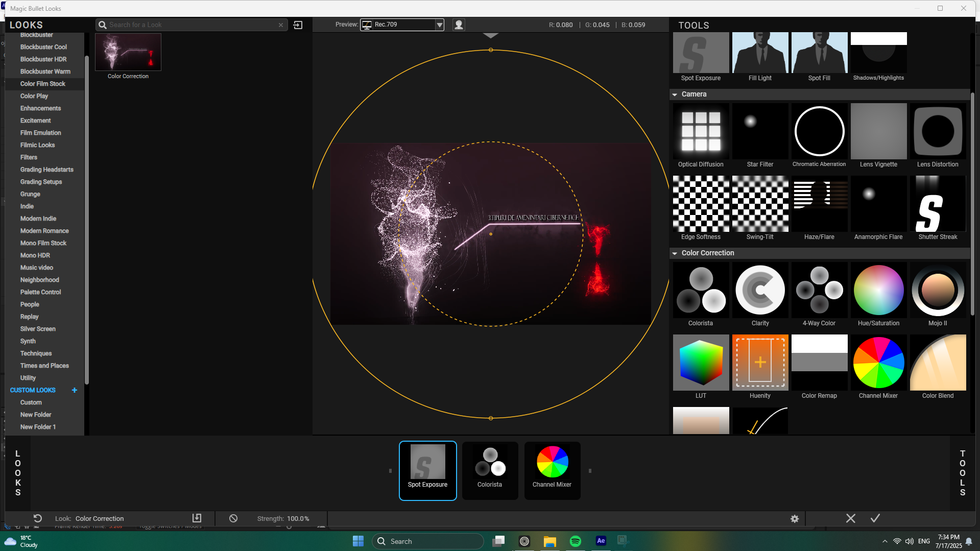
Task: Open the Mono Film Stock category
Action: [43, 243]
